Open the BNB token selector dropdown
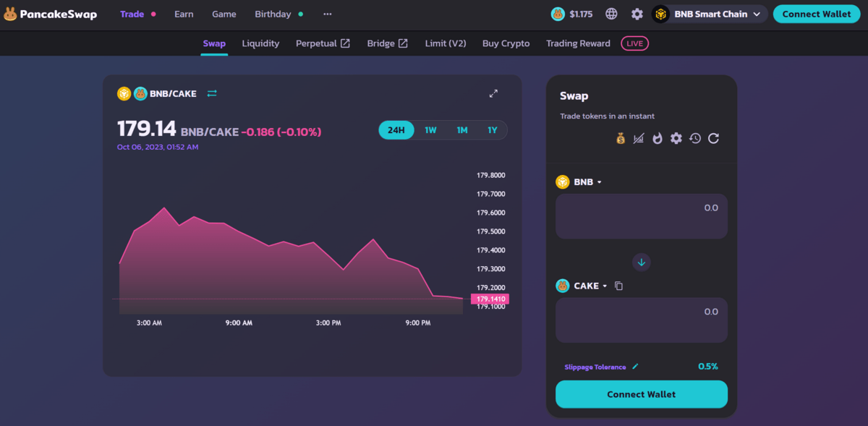This screenshot has width=868, height=426. point(579,182)
